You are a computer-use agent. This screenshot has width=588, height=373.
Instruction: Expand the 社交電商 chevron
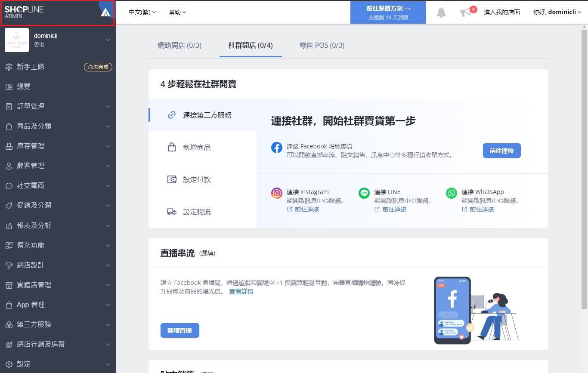pyautogui.click(x=108, y=186)
